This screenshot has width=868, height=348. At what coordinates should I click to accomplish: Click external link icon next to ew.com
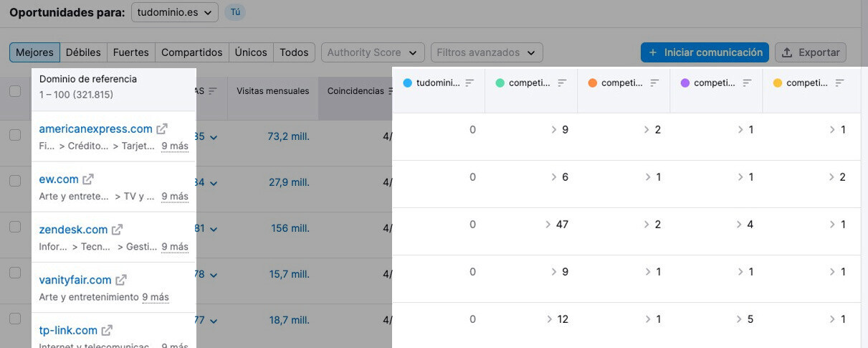click(88, 179)
